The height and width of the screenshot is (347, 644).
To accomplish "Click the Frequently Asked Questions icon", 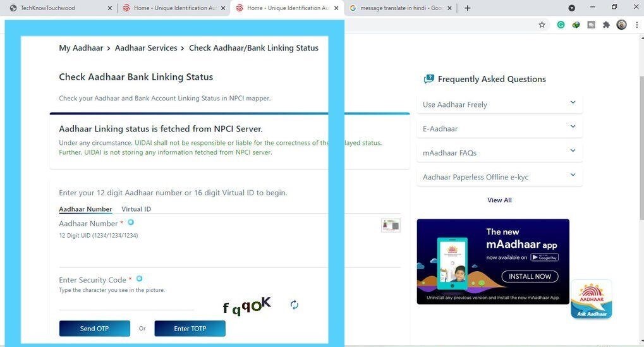I will point(428,79).
